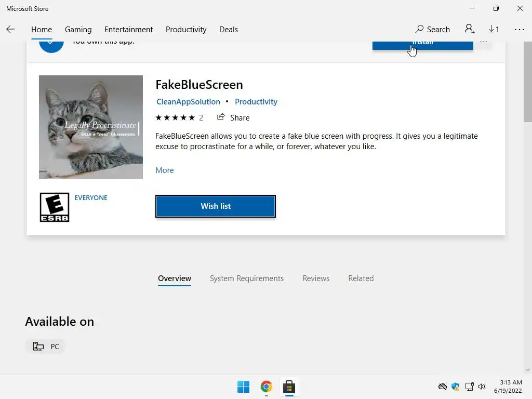Screen dimensions: 532x399
Task: Click the PC device chip
Action: pos(46,347)
